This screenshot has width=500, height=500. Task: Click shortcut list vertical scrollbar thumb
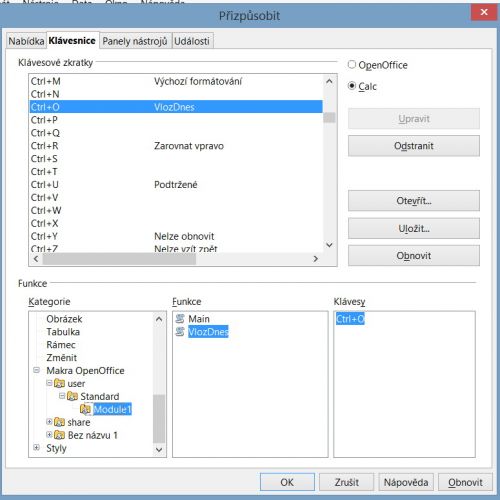[x=329, y=117]
